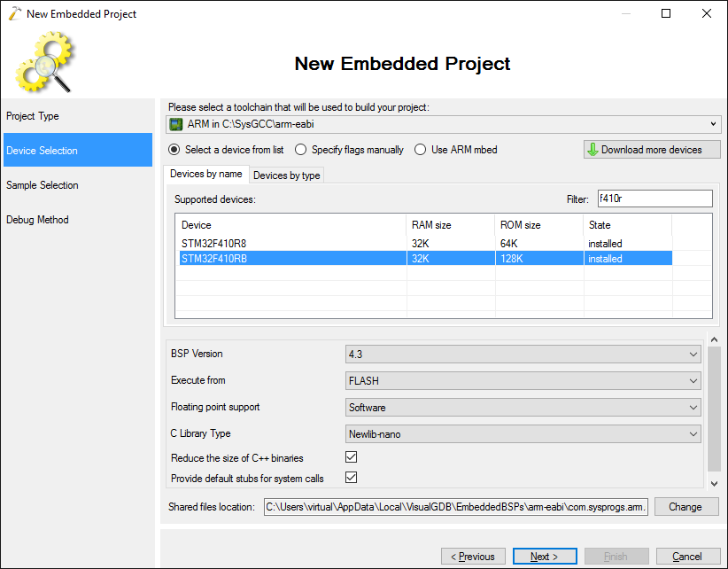The width and height of the screenshot is (728, 569).
Task: Toggle 'Reduce the size of C++ binaries' checkbox
Action: (x=351, y=457)
